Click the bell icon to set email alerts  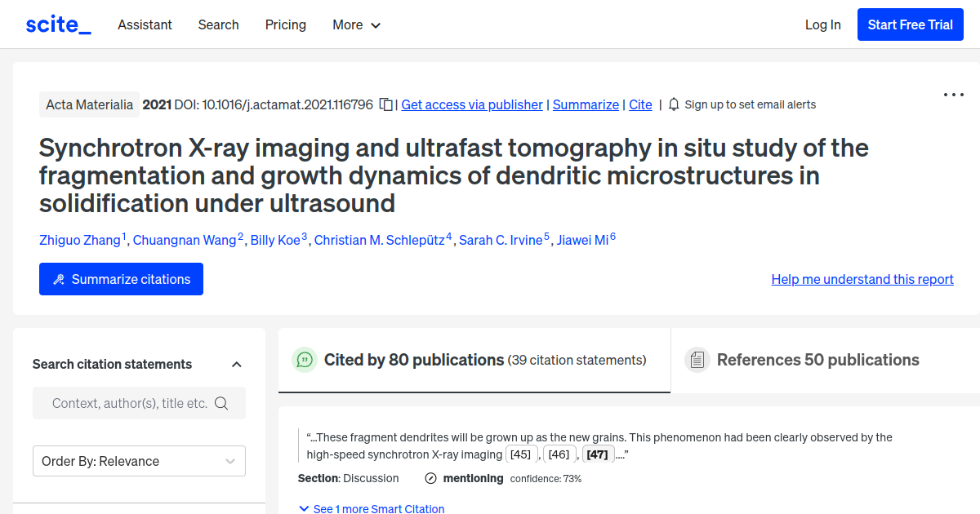[x=673, y=104]
